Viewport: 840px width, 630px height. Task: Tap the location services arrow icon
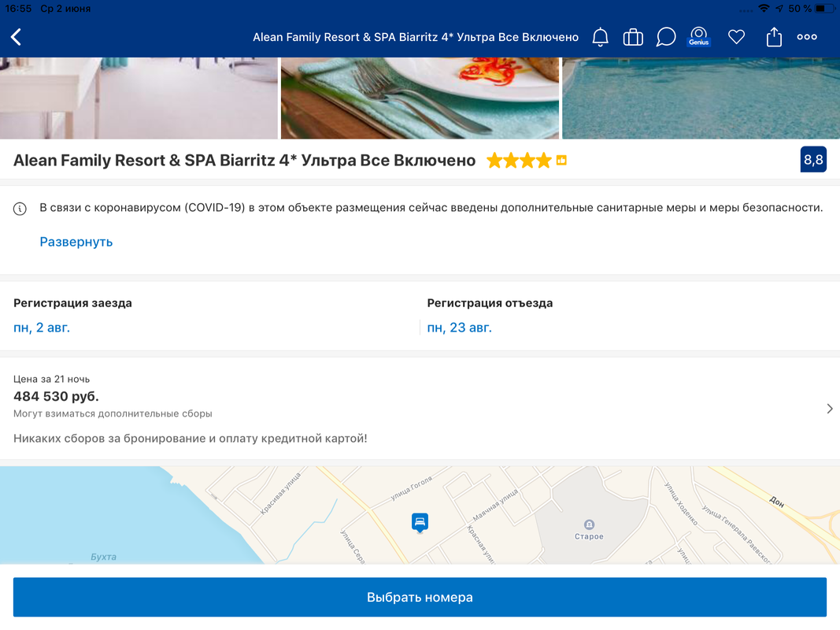coord(779,9)
